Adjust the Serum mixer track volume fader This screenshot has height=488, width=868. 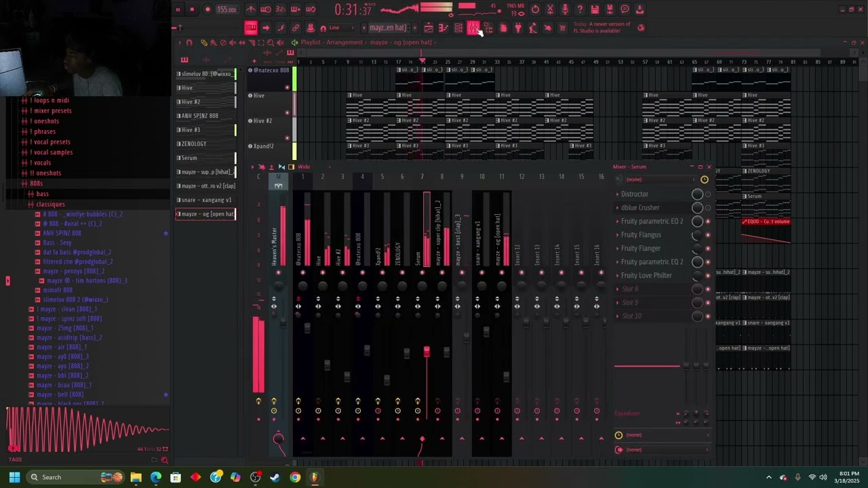[x=427, y=352]
